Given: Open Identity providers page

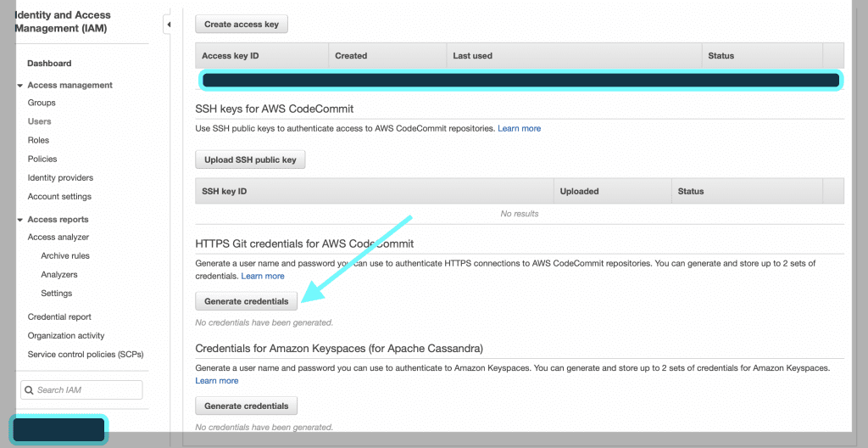Looking at the screenshot, I should click(x=60, y=178).
